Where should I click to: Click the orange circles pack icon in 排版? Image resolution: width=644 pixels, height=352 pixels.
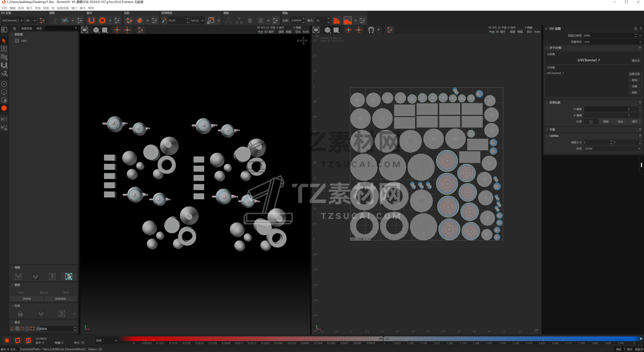[347, 20]
